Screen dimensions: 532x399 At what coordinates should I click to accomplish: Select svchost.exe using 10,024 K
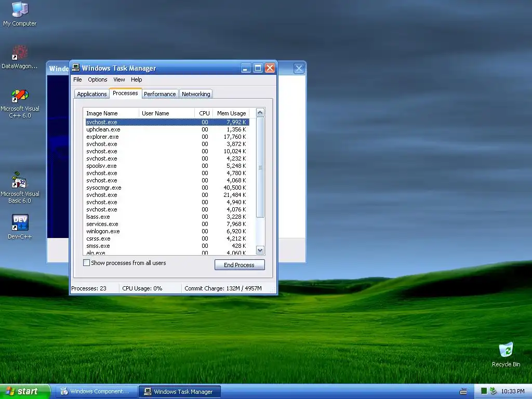pyautogui.click(x=167, y=151)
